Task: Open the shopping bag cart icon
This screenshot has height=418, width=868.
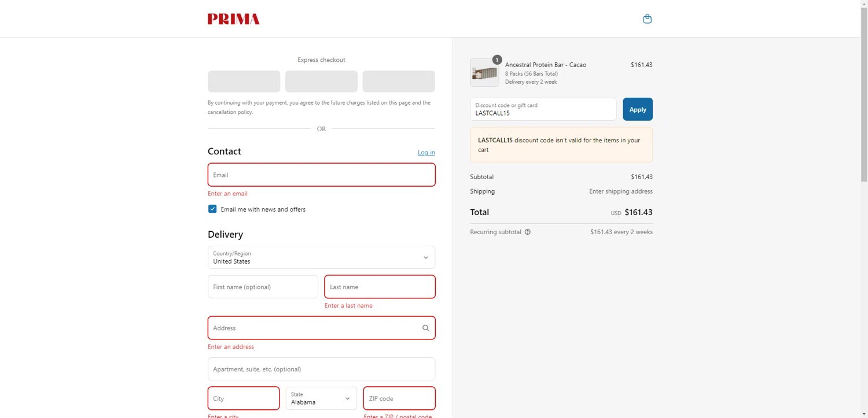Action: click(x=647, y=19)
